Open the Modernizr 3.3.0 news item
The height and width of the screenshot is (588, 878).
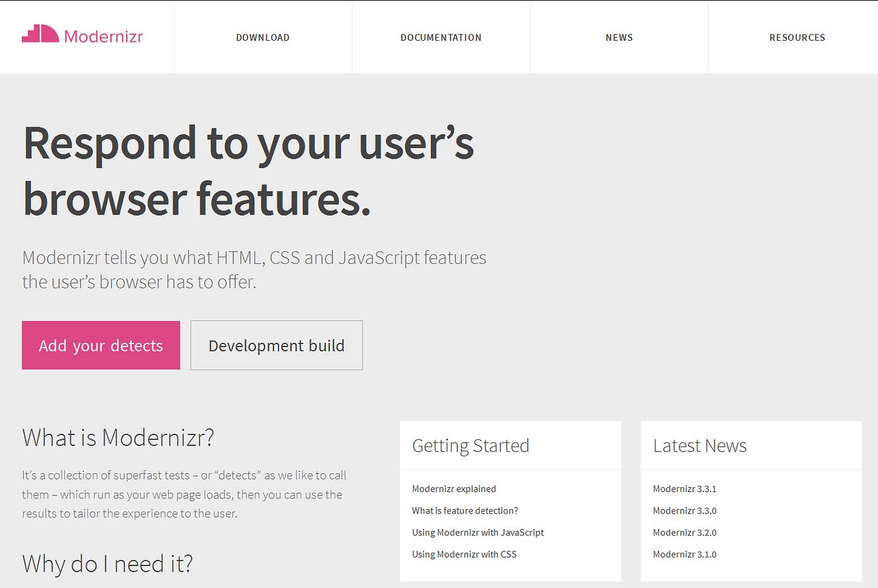(x=684, y=511)
